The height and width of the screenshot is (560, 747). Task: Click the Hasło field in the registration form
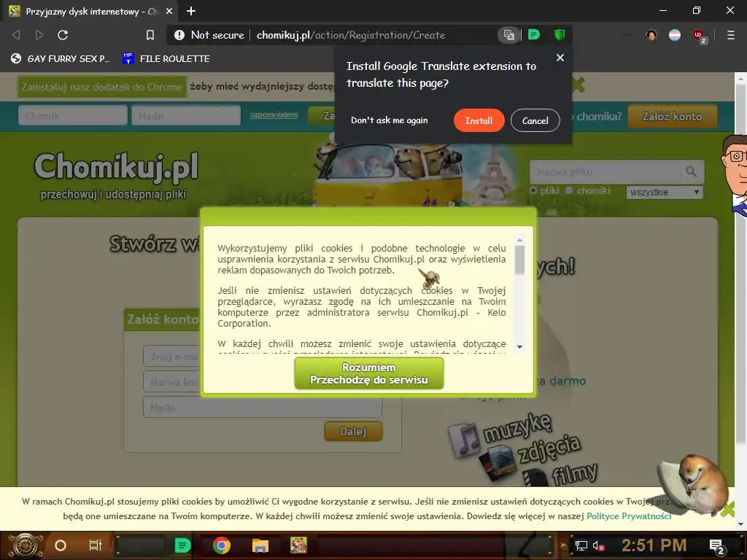[263, 408]
